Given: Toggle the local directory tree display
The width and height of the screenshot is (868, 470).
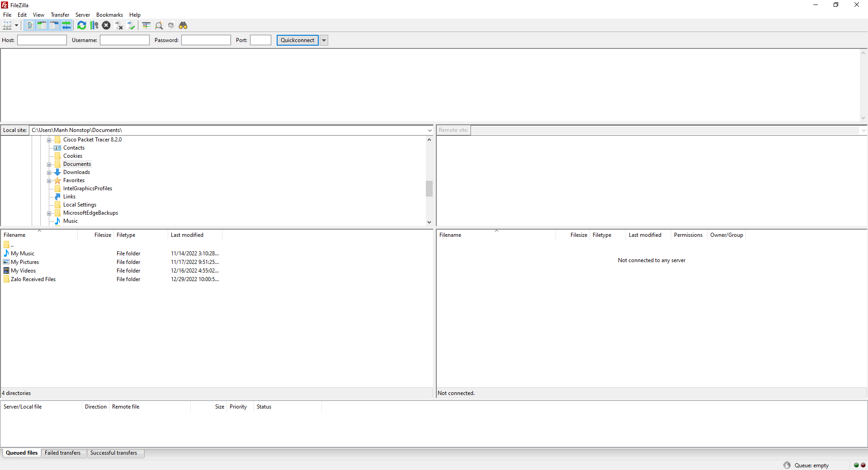Looking at the screenshot, I should (42, 25).
